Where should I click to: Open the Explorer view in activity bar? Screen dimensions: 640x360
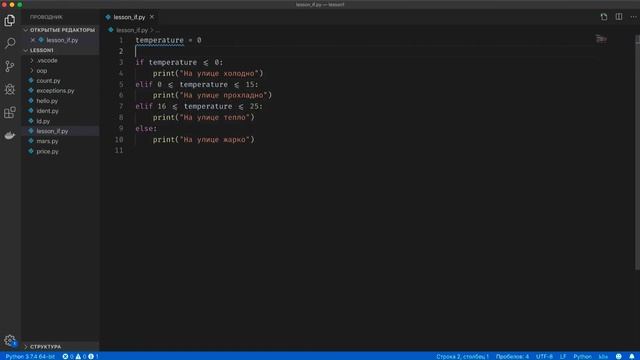click(x=10, y=20)
